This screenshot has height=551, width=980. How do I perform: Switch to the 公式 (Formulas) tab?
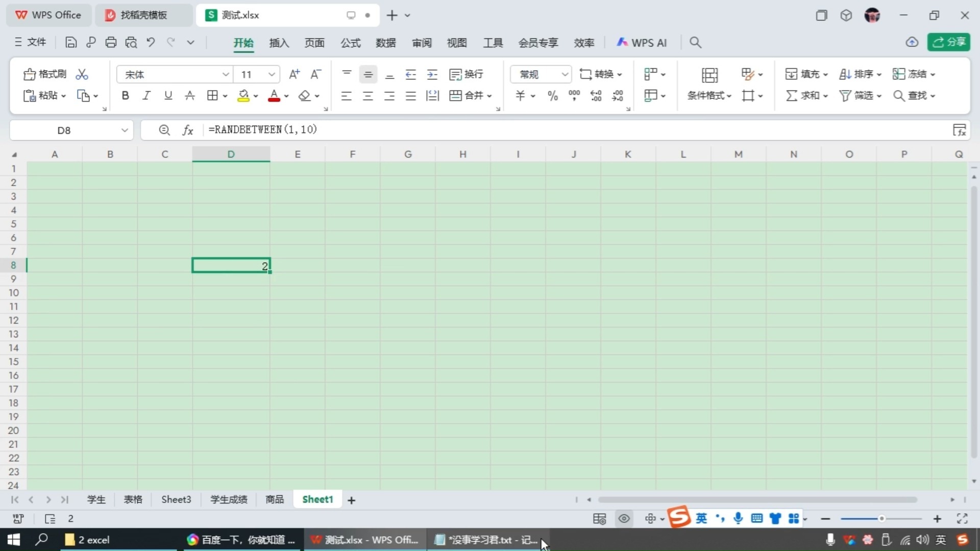click(351, 43)
